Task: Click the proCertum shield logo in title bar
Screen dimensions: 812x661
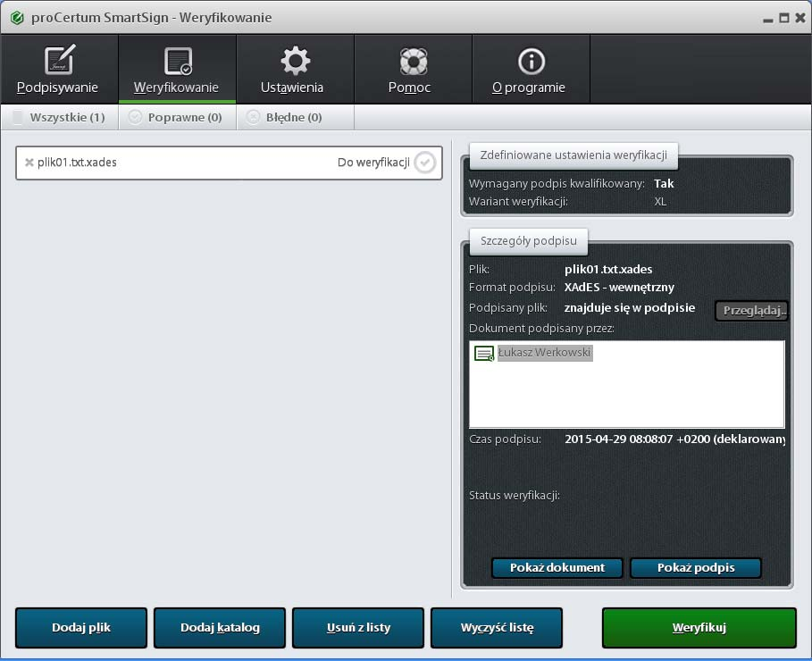Action: (x=17, y=18)
